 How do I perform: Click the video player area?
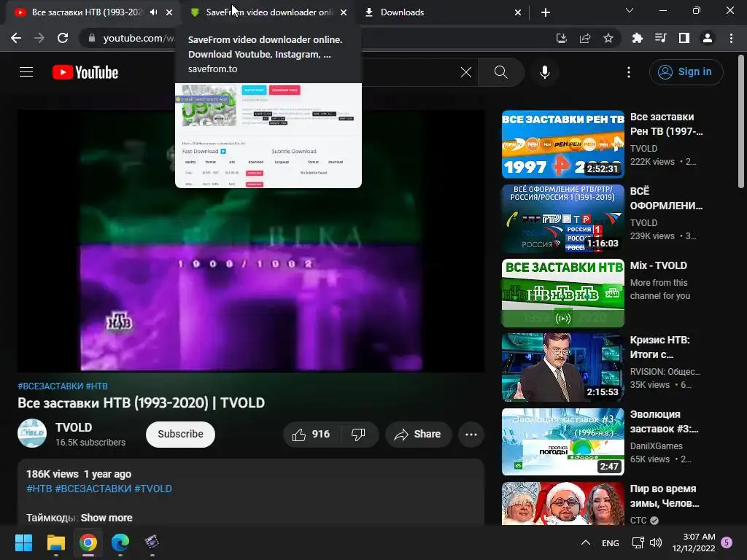251,241
